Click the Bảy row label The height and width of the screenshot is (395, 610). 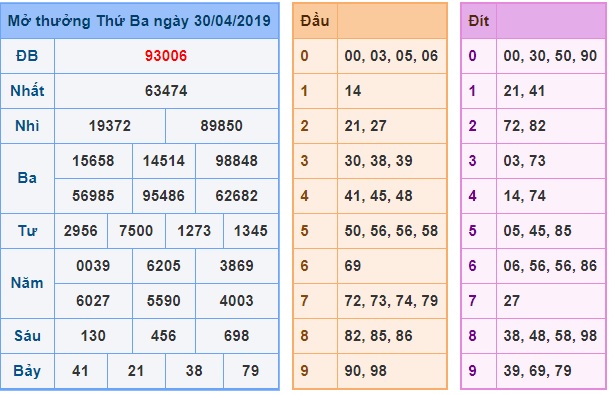[27, 371]
